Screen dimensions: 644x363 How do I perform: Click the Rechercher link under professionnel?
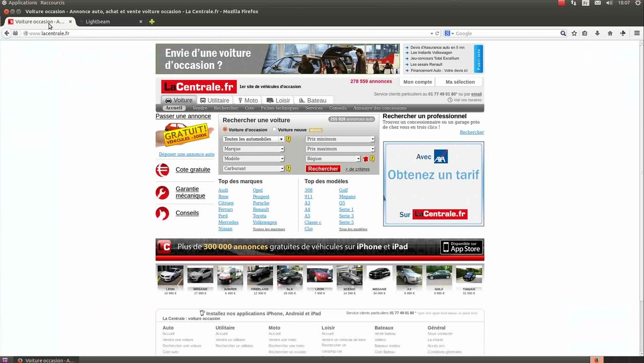472,132
